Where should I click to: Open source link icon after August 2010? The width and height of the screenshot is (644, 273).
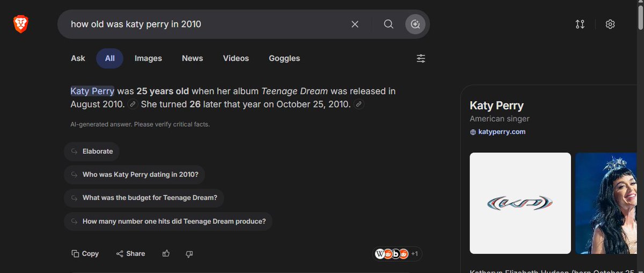coord(133,105)
